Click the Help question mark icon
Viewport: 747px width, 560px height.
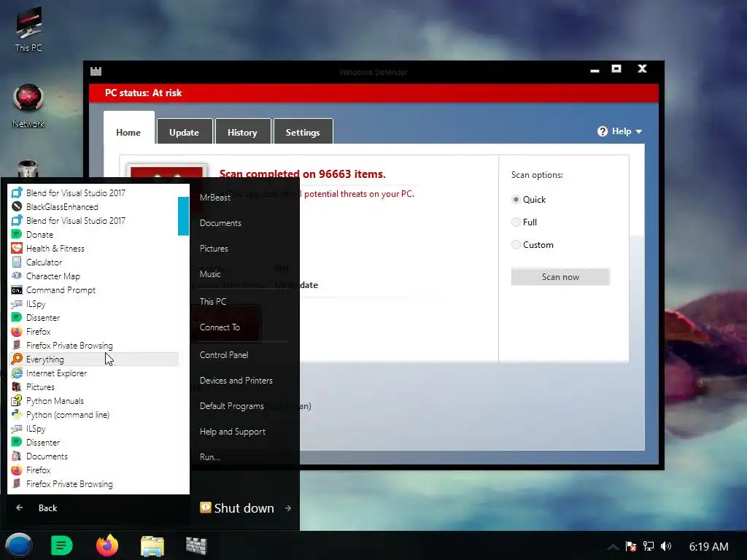[x=602, y=131]
